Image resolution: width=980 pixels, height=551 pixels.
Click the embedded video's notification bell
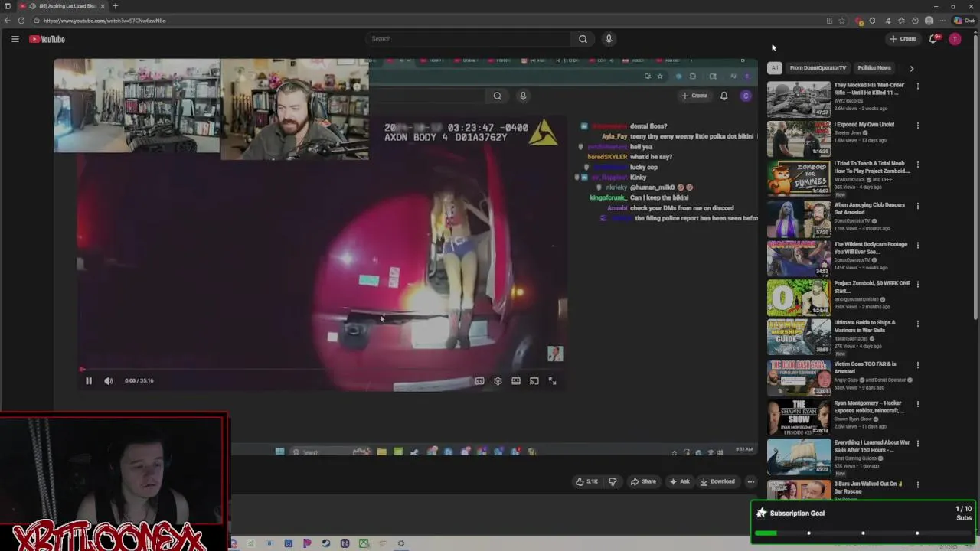[724, 96]
